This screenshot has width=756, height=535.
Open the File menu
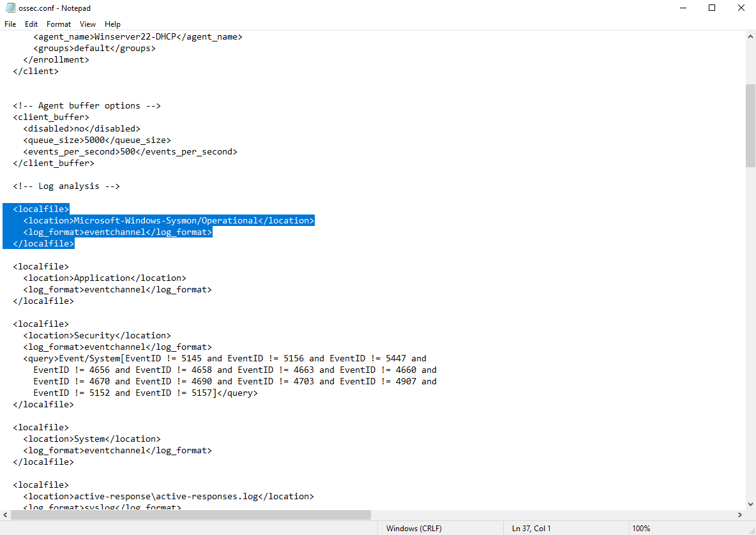[x=10, y=24]
